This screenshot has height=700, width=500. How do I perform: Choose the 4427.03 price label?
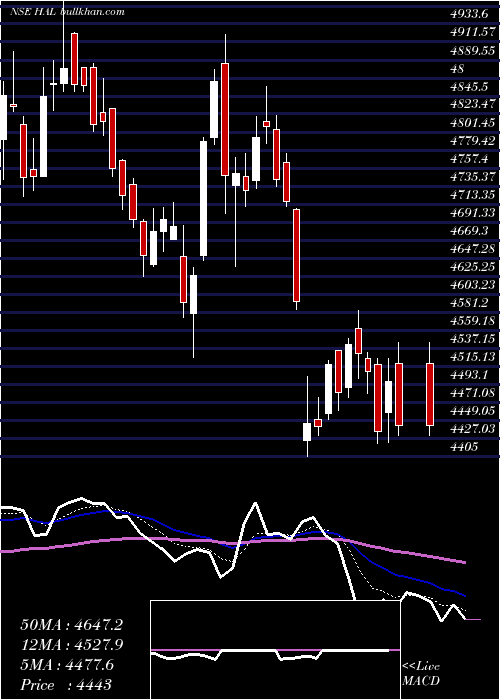(x=473, y=429)
